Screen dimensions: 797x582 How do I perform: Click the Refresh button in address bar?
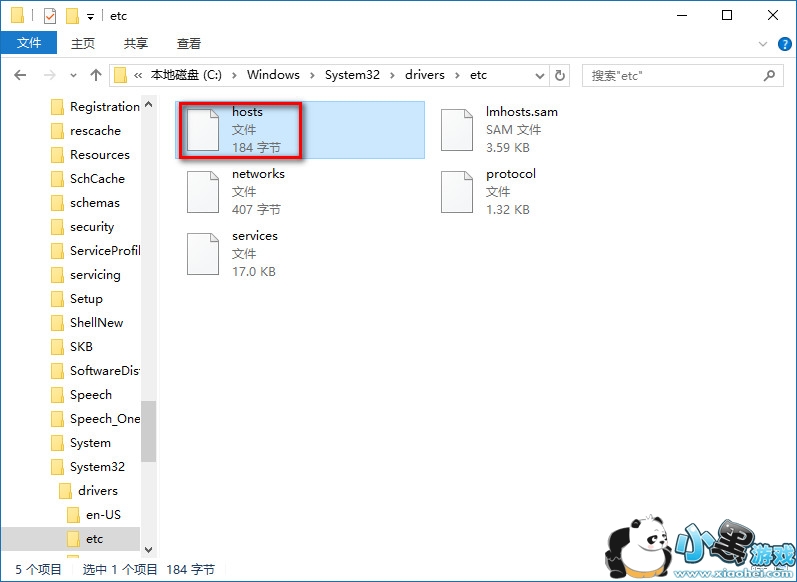560,75
